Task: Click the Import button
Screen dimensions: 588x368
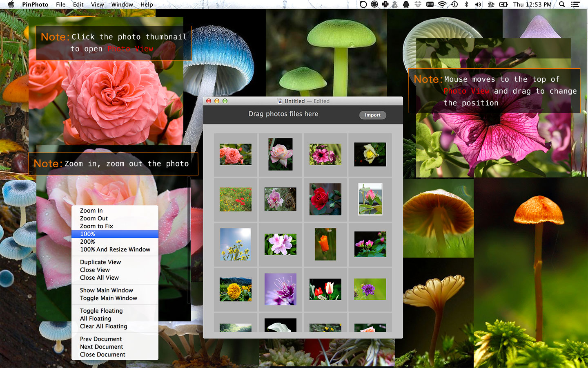Action: [372, 115]
